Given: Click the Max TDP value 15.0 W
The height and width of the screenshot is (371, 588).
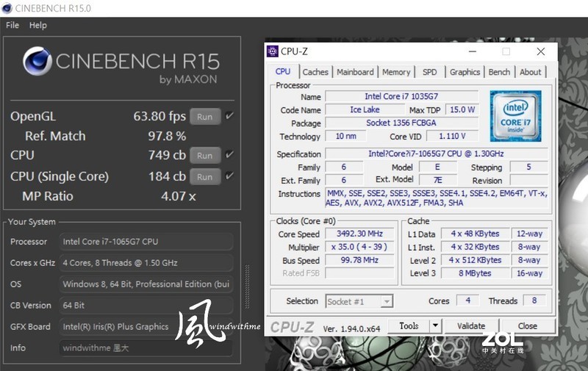Looking at the screenshot, I should click(462, 109).
